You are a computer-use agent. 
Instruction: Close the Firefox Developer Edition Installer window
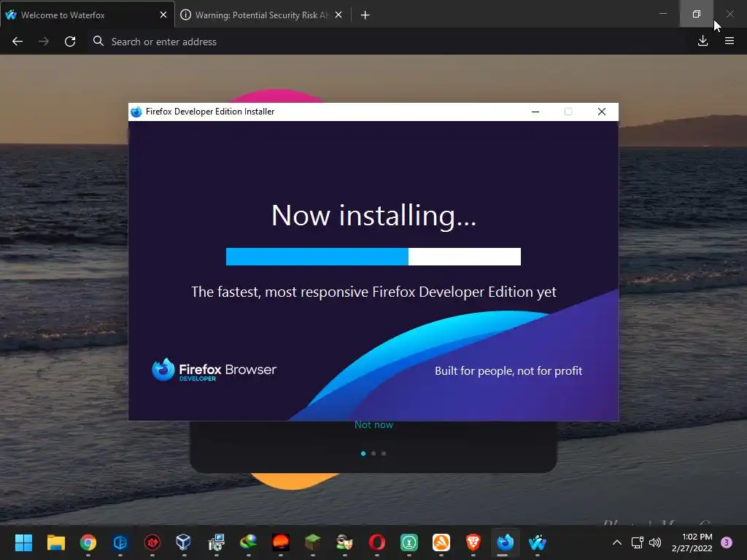[x=602, y=112]
